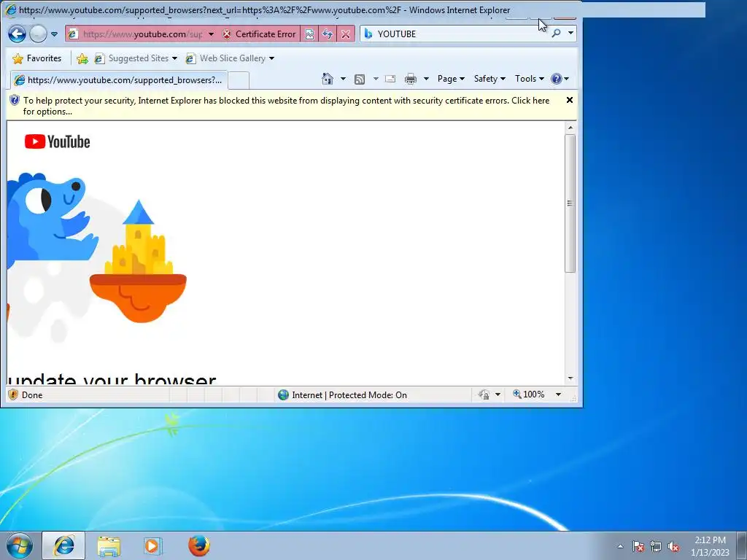Screen dimensions: 747x560
Task: Open the Help question mark menu
Action: (560, 79)
